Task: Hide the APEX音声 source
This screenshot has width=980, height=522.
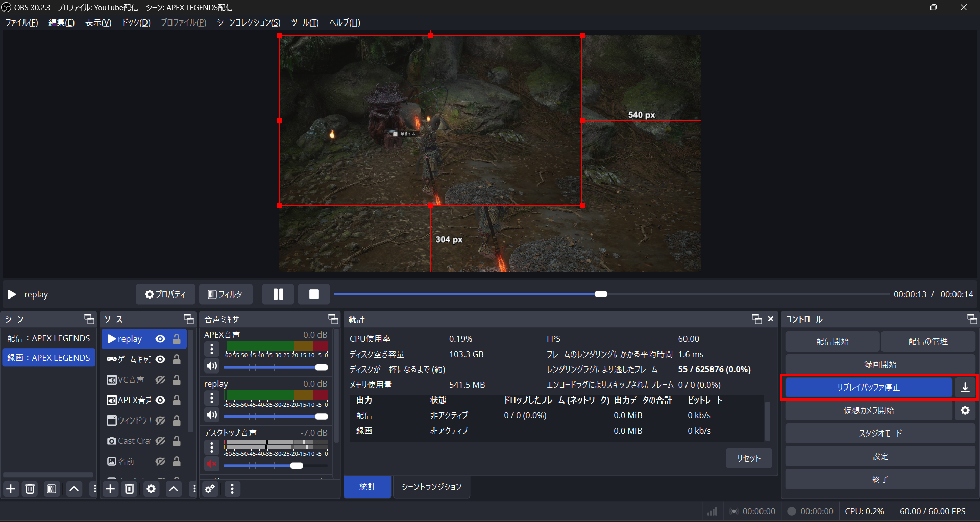Action: pos(160,400)
